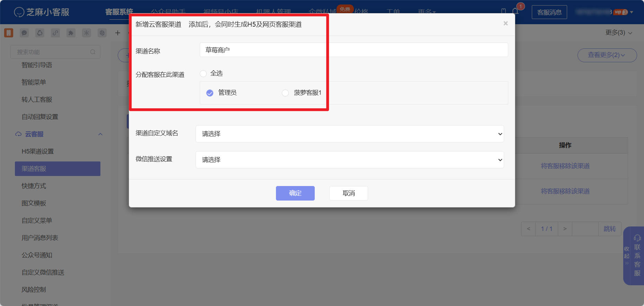
Task: Click the page number jump input box
Action: tap(585, 229)
